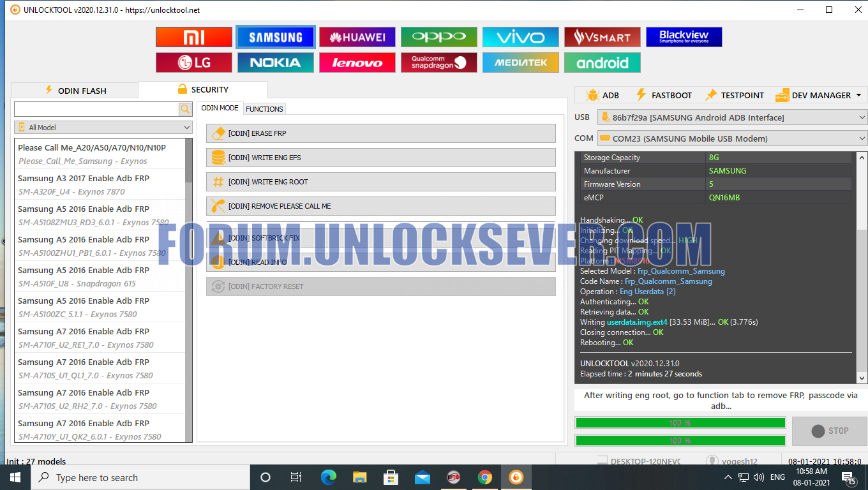
Task: Open the FUNCTIONS sub-tab
Action: [x=264, y=109]
